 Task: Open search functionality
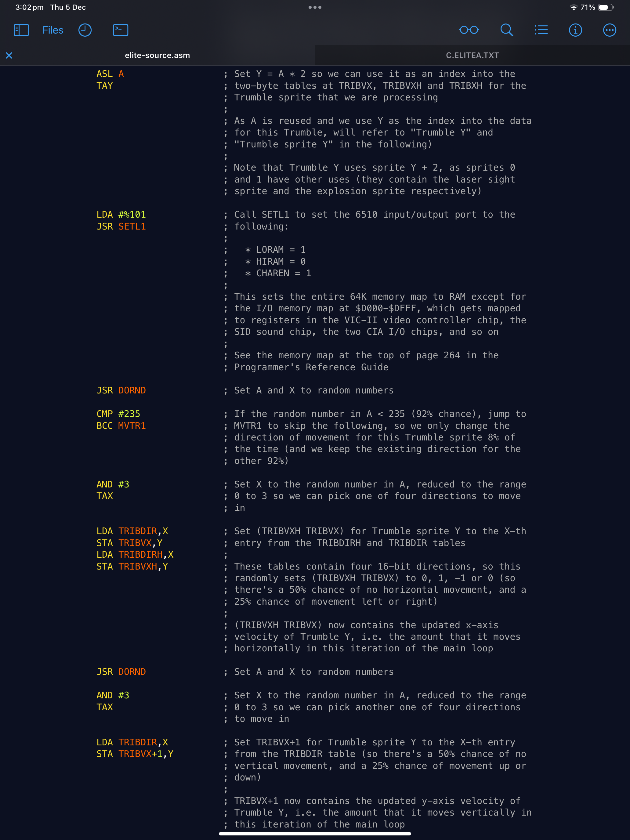coord(507,30)
